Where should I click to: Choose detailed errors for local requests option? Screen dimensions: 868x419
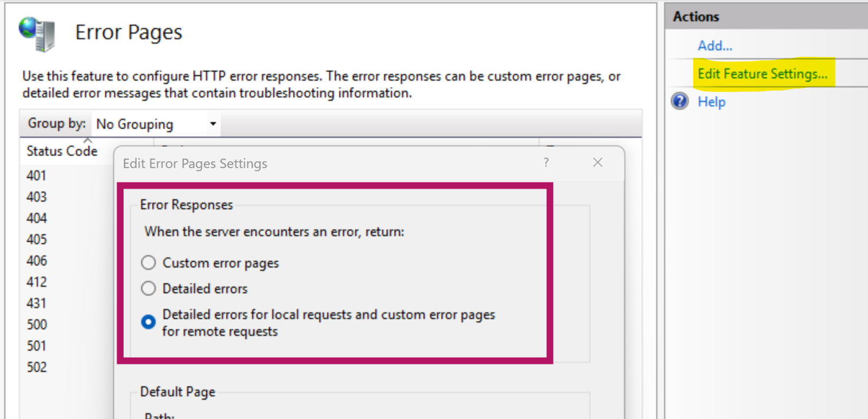pos(148,322)
